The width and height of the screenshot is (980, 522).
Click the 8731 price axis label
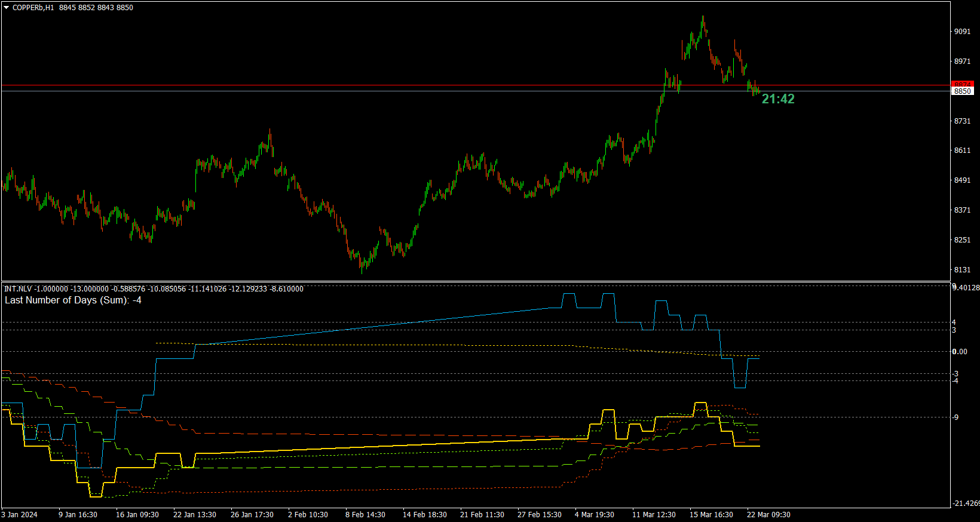pos(962,121)
